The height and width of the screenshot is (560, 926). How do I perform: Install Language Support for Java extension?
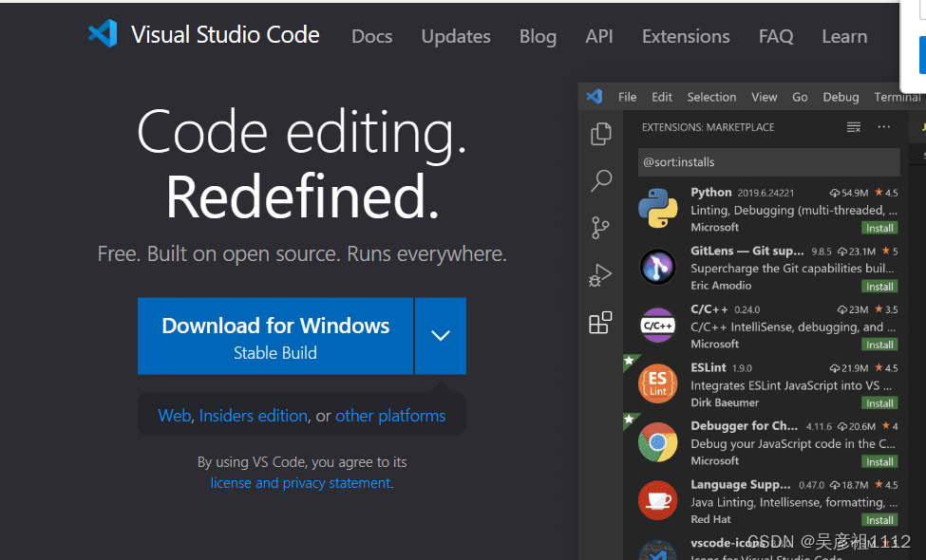pos(879,520)
